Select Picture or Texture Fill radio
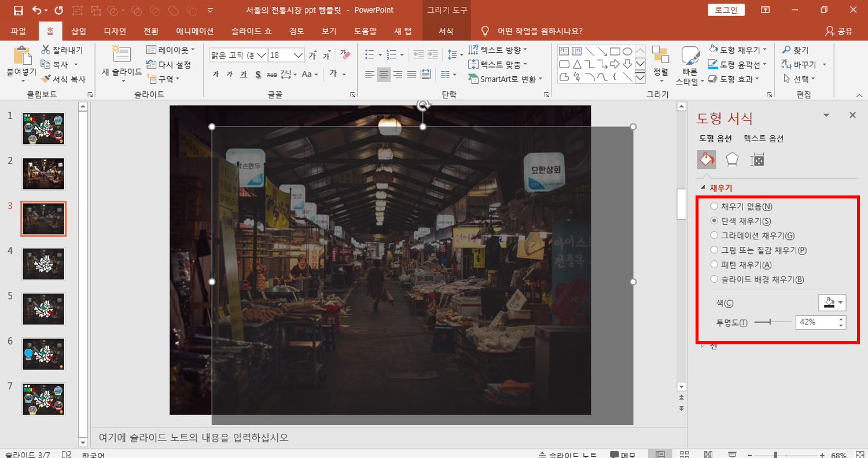 (715, 250)
